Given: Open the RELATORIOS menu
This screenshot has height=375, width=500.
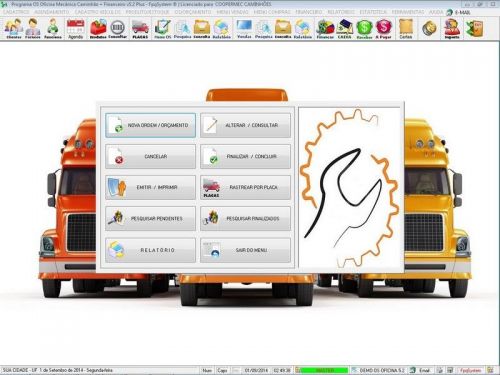Looking at the screenshot, I should [341, 12].
